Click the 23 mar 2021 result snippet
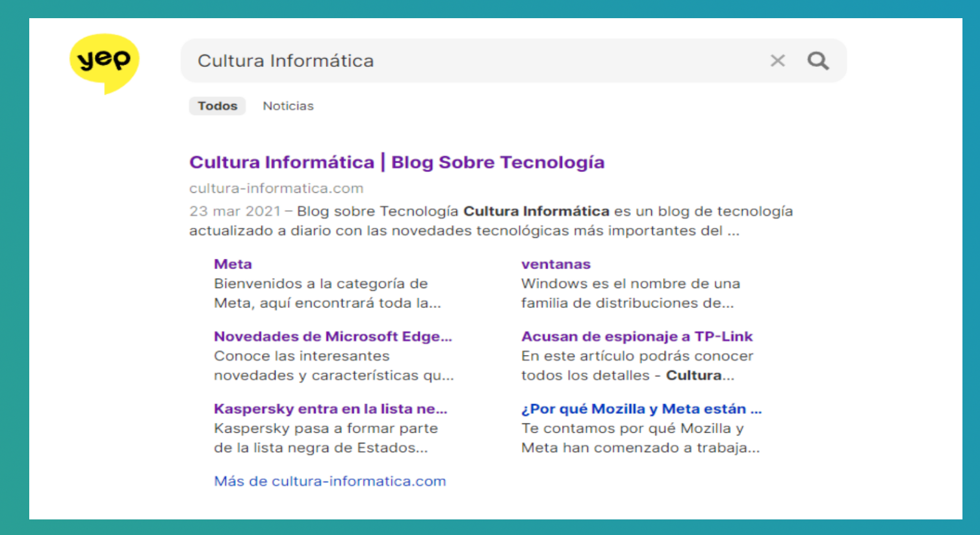 491,221
